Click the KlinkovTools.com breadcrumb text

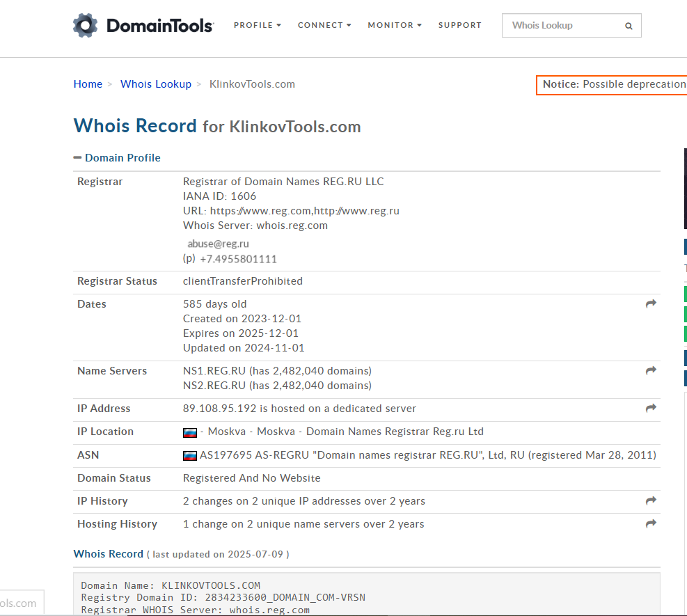pos(252,84)
